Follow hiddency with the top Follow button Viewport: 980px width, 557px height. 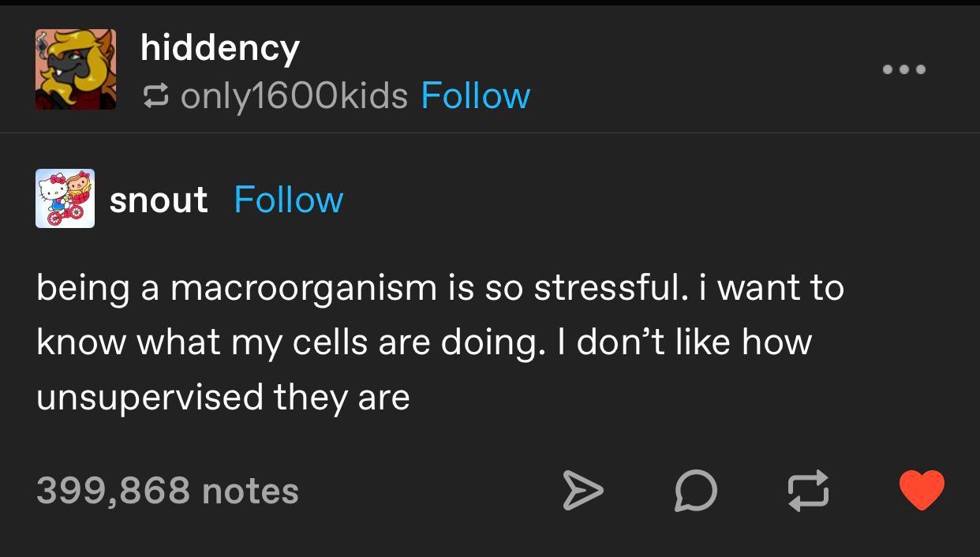click(475, 95)
